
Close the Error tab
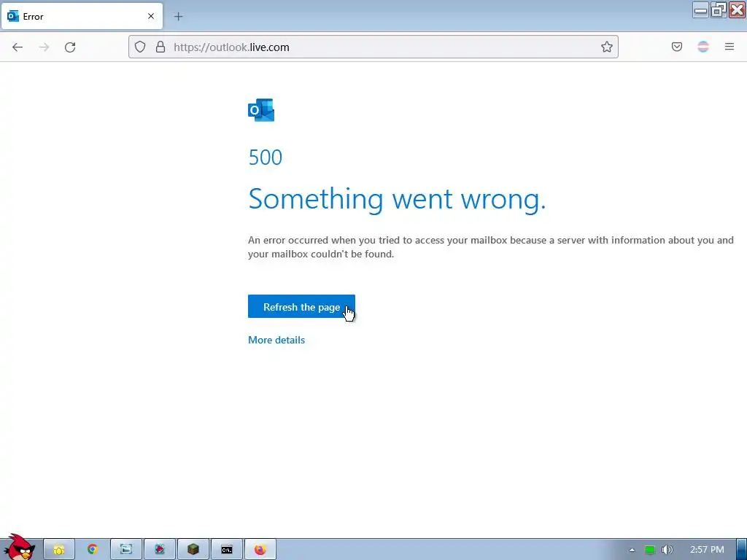[x=151, y=16]
